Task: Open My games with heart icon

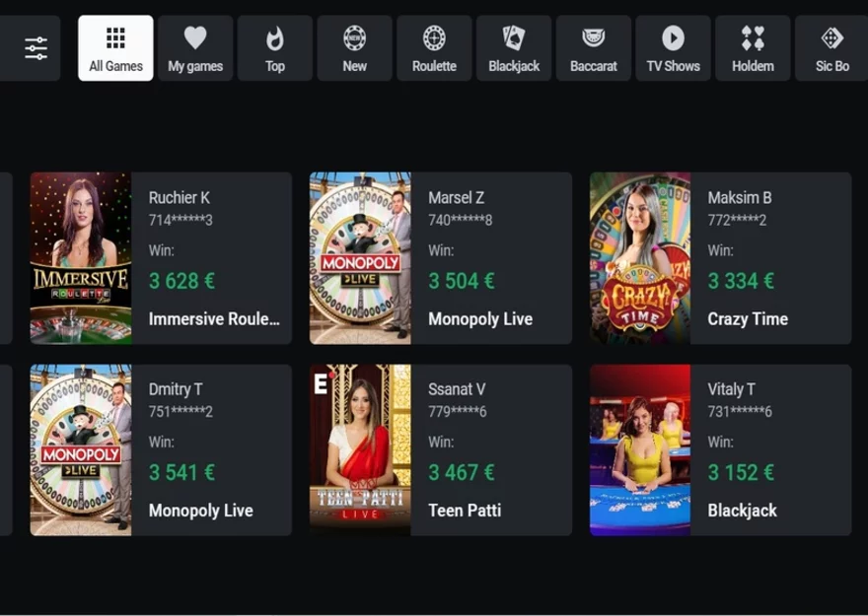Action: [195, 48]
